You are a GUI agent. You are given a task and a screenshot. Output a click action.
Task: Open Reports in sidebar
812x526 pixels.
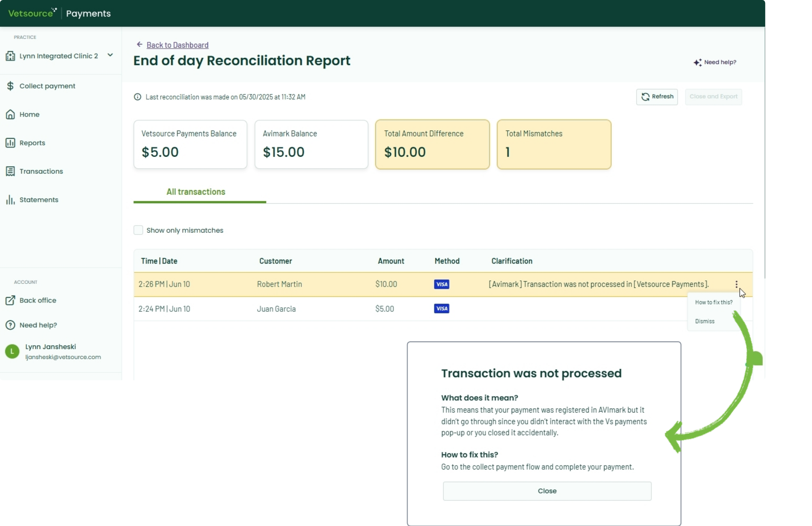(32, 143)
